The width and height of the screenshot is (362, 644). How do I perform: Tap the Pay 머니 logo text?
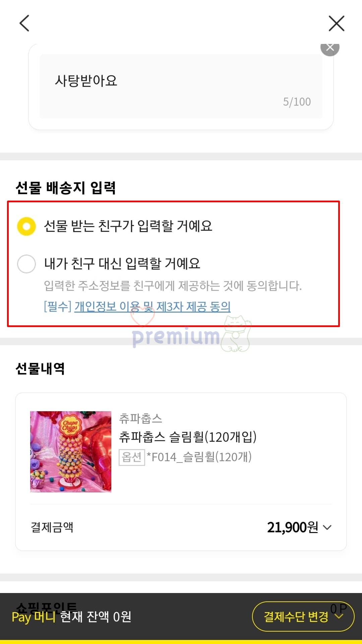(x=34, y=617)
